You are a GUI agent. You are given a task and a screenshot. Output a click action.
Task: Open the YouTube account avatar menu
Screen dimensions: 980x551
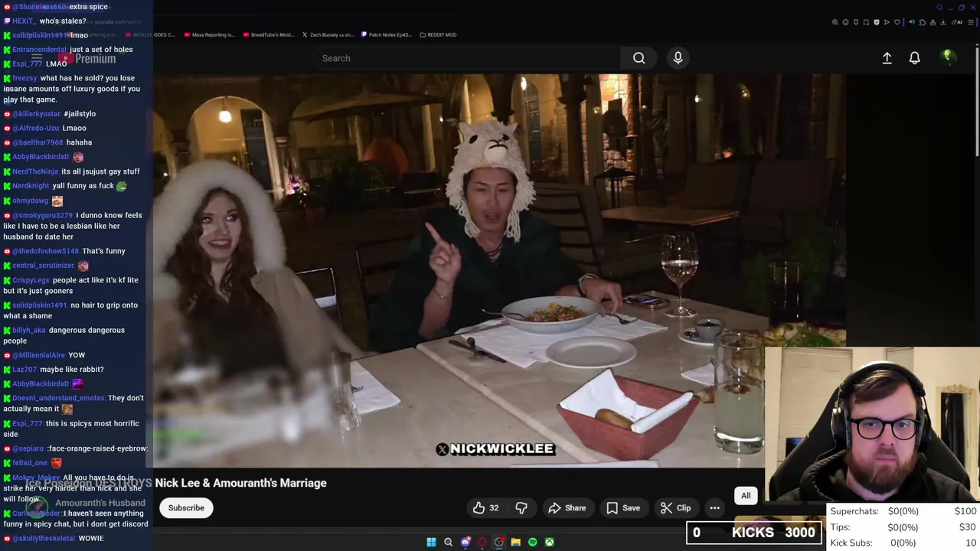948,57
